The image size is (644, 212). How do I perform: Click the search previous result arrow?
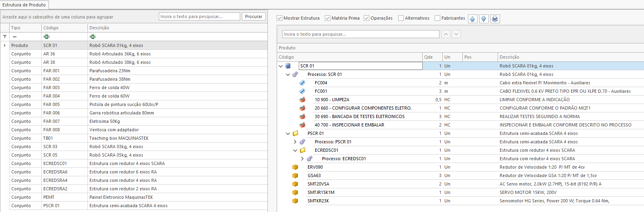446,34
